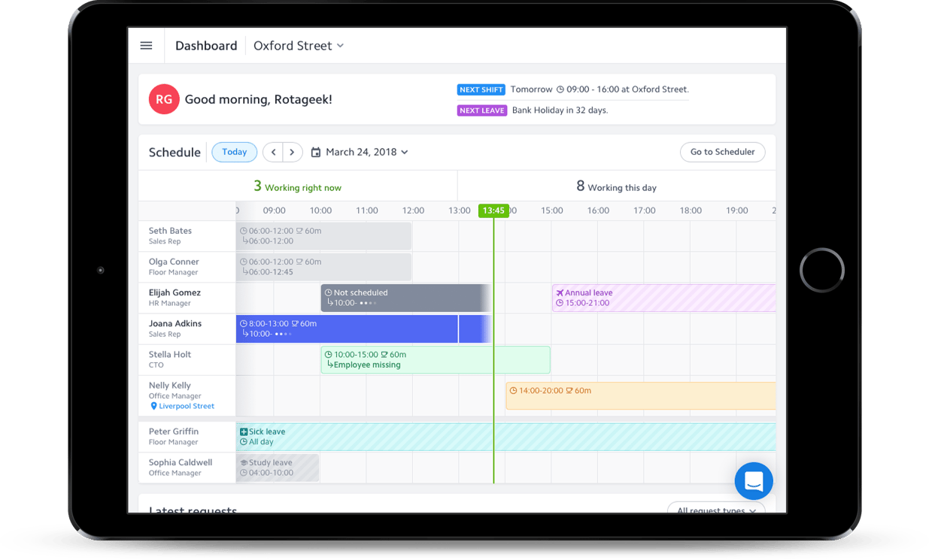The width and height of the screenshot is (929, 560).
Task: Click the 13:45 current time marker
Action: tap(493, 210)
